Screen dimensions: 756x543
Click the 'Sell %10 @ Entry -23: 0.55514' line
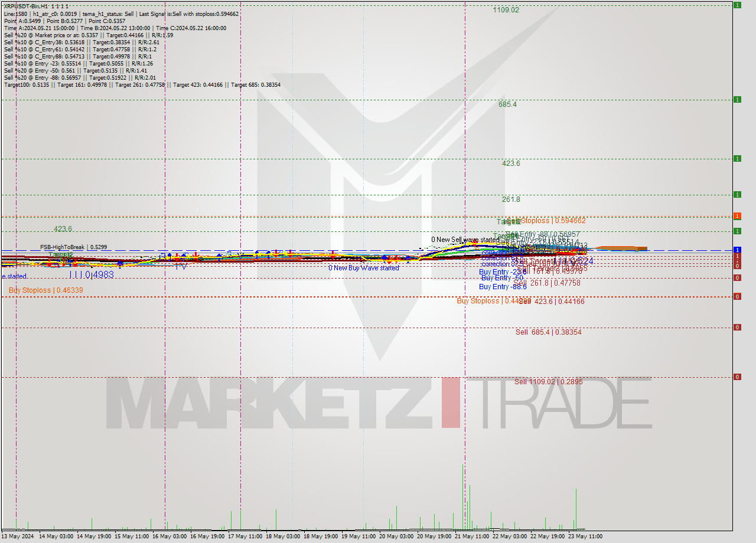(x=79, y=63)
